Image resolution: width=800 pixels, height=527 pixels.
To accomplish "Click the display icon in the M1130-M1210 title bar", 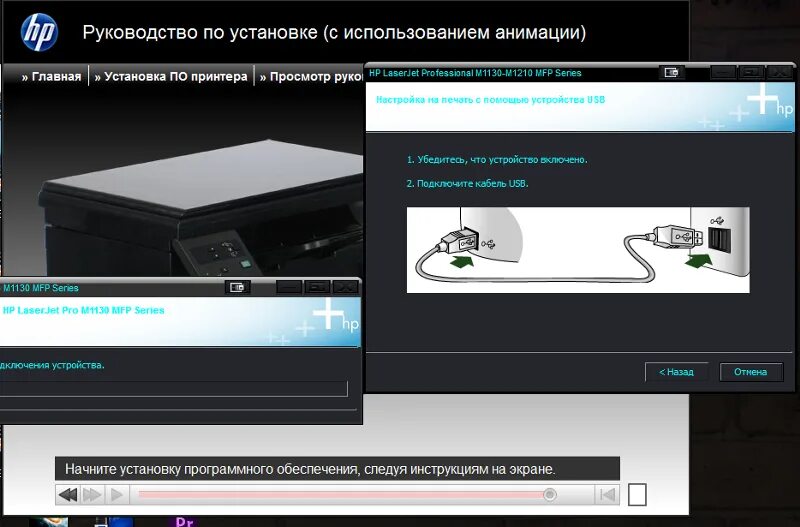I will [671, 72].
